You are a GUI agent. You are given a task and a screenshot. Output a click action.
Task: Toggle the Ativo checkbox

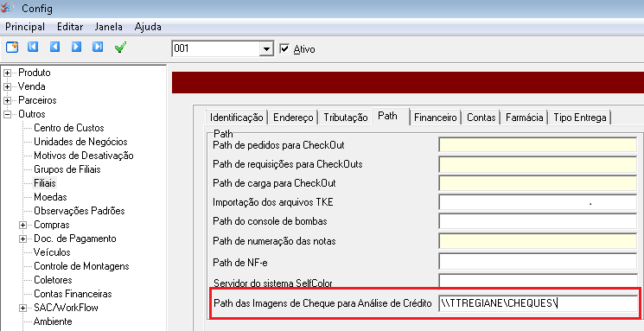[x=284, y=49]
